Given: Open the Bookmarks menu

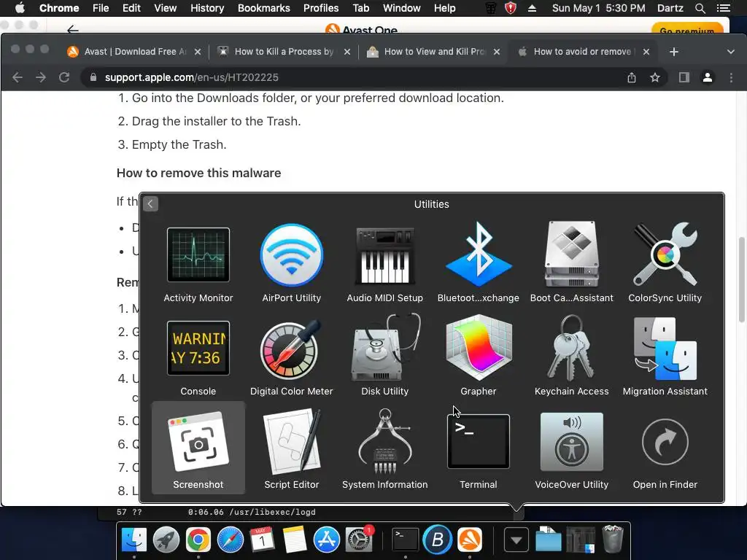Looking at the screenshot, I should [x=263, y=8].
